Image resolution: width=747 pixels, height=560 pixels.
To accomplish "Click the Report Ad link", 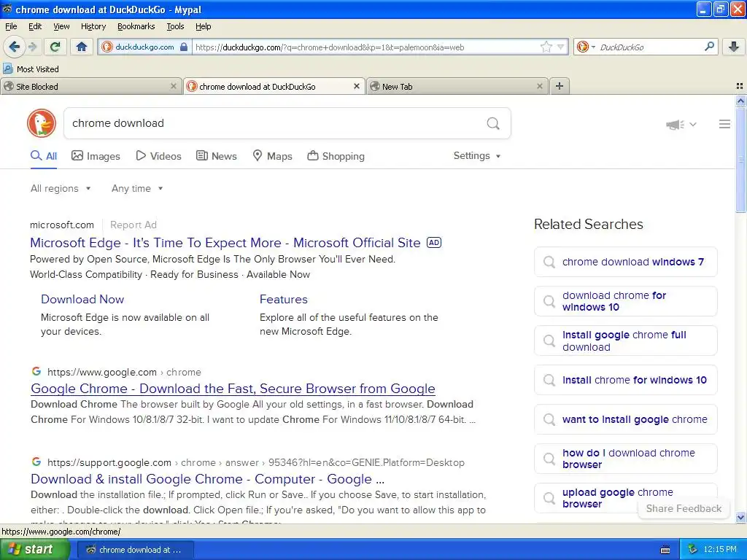I will click(133, 225).
